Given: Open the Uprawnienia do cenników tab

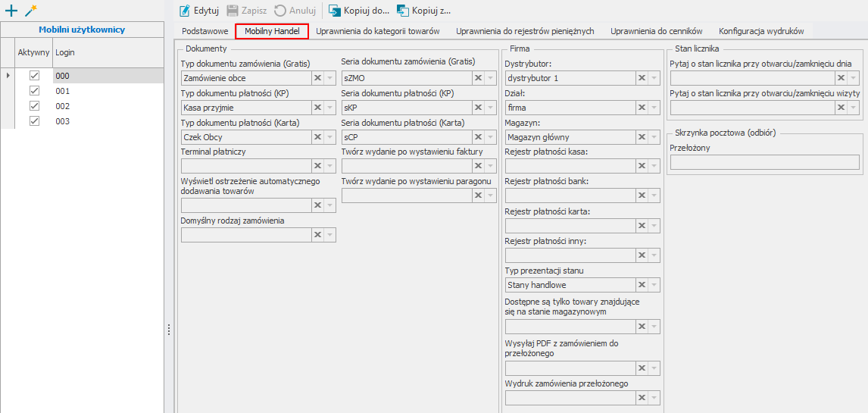Looking at the screenshot, I should click(657, 31).
